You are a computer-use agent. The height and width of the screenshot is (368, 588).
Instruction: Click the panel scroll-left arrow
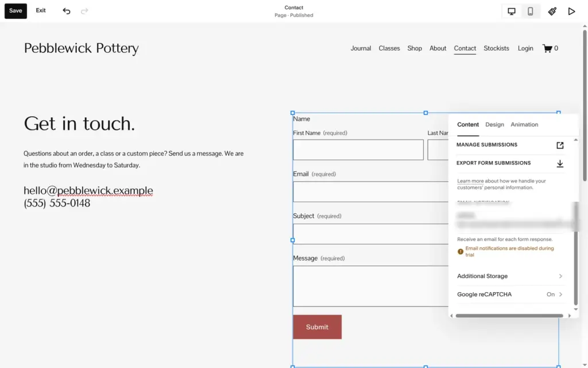click(x=451, y=316)
